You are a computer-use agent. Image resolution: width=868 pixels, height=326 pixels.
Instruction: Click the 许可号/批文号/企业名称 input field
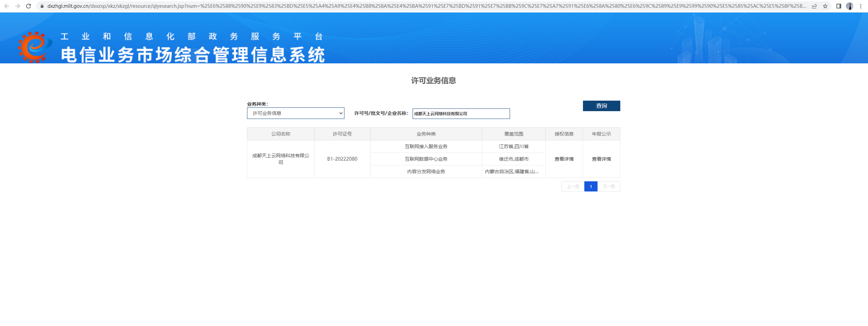(461, 114)
